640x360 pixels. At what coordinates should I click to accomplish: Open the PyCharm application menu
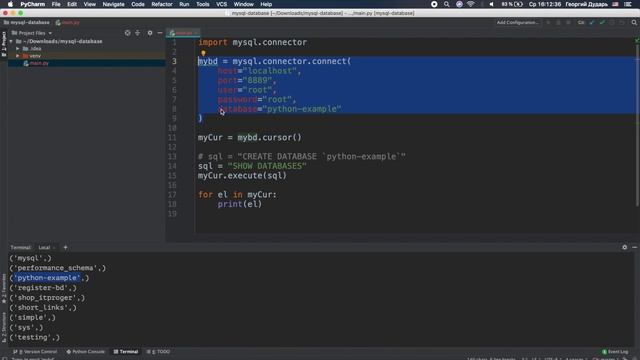pyautogui.click(x=33, y=4)
